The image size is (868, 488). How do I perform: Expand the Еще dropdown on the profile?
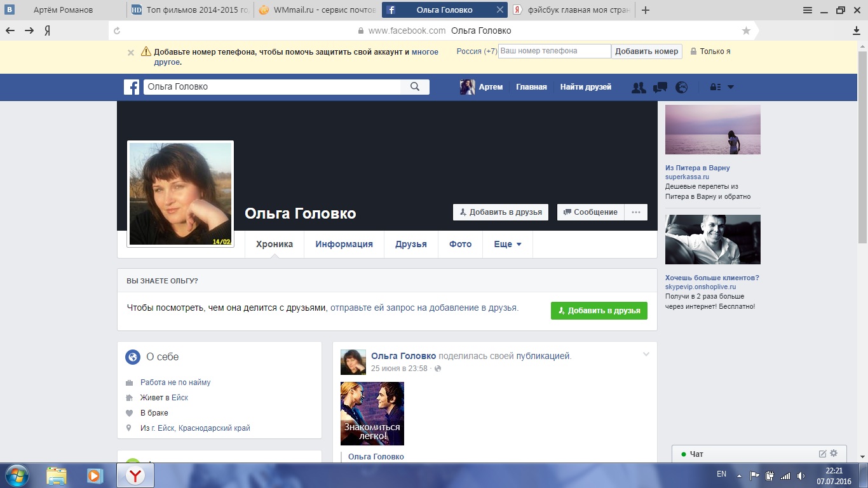click(508, 244)
